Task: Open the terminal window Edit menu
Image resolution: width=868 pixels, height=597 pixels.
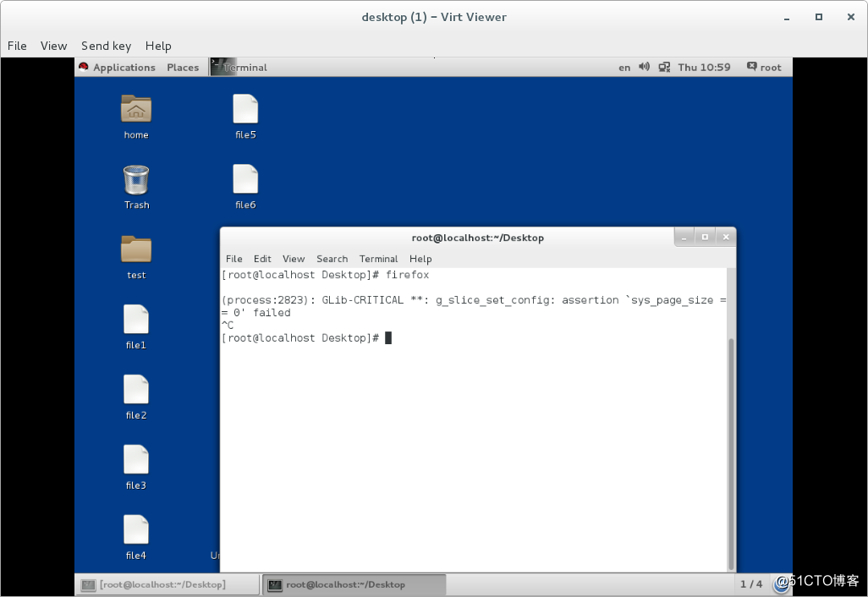Action: coord(262,259)
